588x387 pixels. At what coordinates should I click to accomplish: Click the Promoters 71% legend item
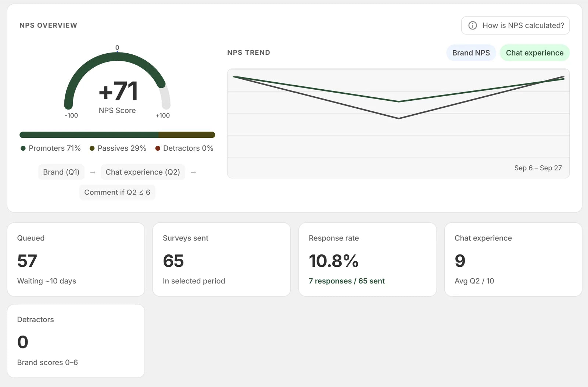click(x=51, y=148)
